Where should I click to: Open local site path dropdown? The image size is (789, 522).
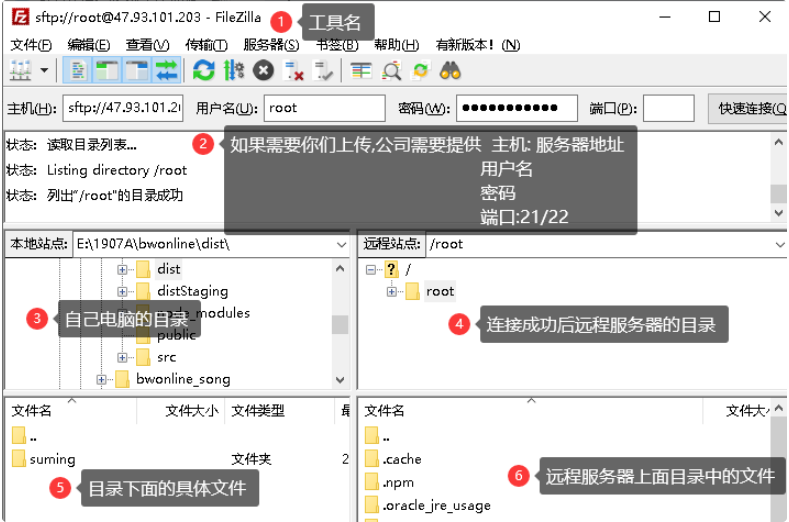pyautogui.click(x=341, y=245)
